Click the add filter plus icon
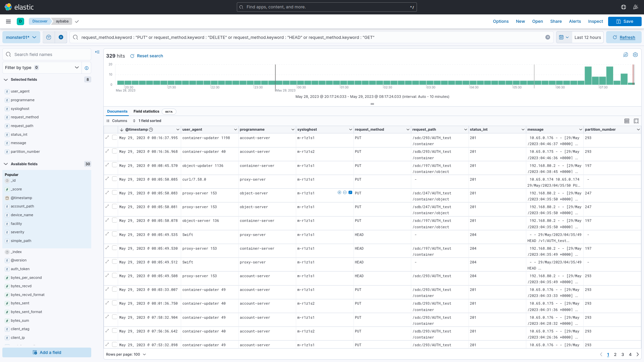This screenshot has height=362, width=644. 61,37
